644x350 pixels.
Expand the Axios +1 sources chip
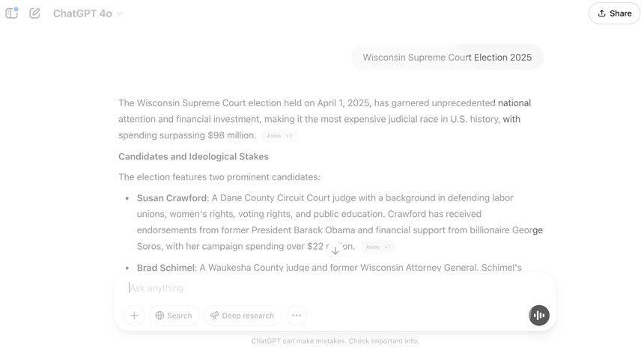coord(377,247)
